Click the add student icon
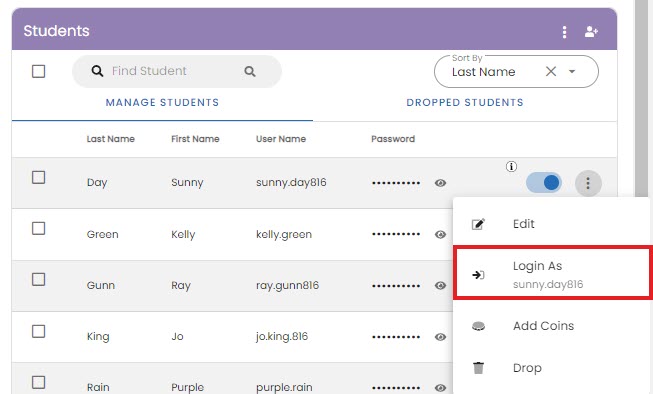 click(x=591, y=32)
